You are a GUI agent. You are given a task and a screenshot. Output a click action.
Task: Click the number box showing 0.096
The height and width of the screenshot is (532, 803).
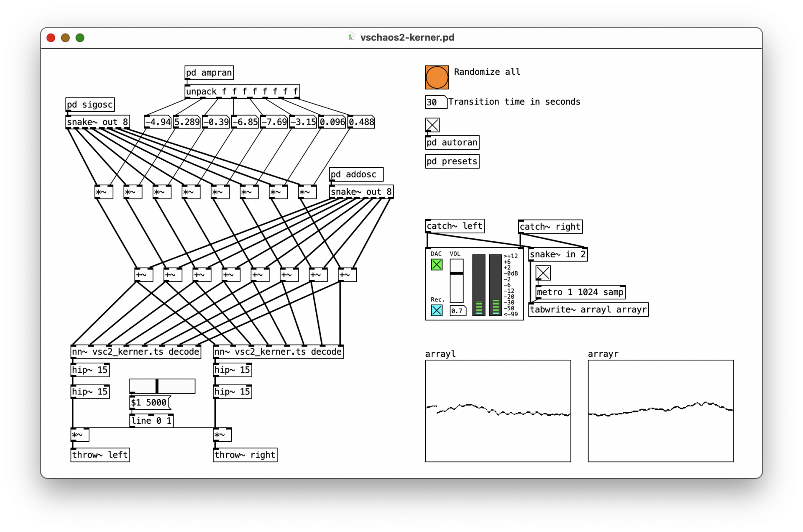332,122
